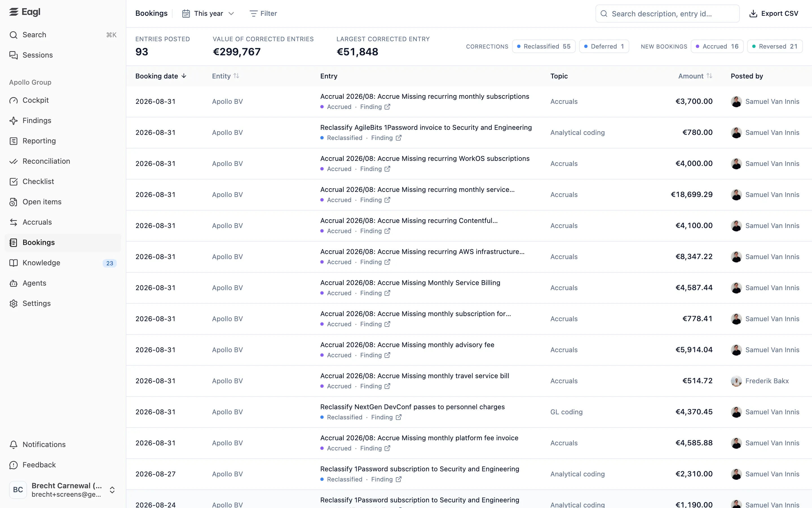
Task: Open the Agents robot icon
Action: point(14,283)
